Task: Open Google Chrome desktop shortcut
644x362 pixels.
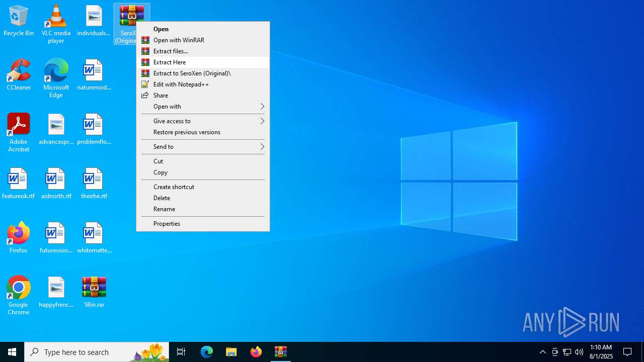Action: pyautogui.click(x=19, y=296)
